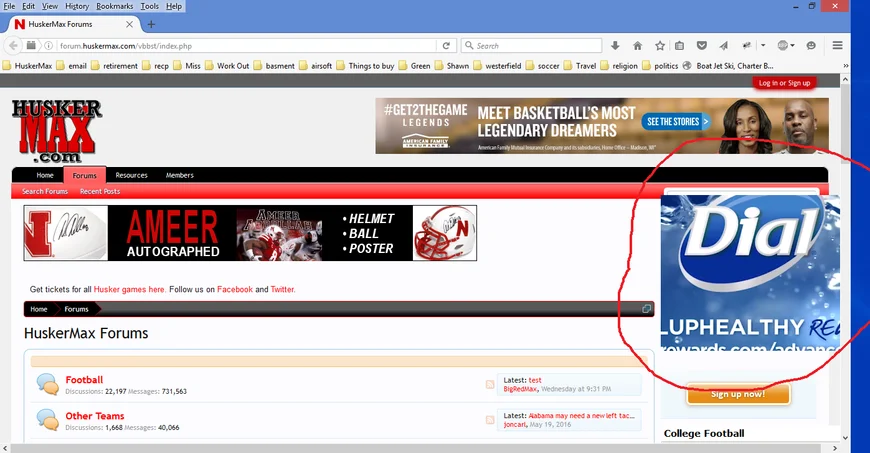Image resolution: width=870 pixels, height=453 pixels.
Task: Open the HuskerMax bookmark folder
Action: 27,66
